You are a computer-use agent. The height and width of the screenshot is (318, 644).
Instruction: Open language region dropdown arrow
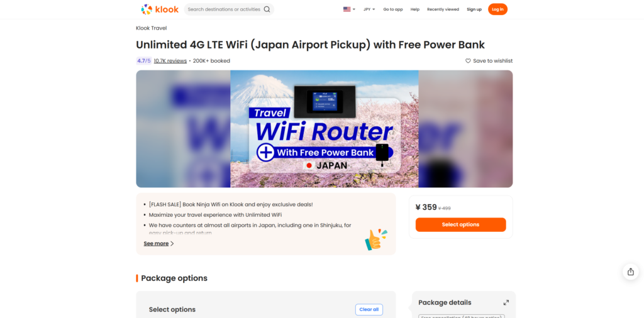(x=354, y=9)
